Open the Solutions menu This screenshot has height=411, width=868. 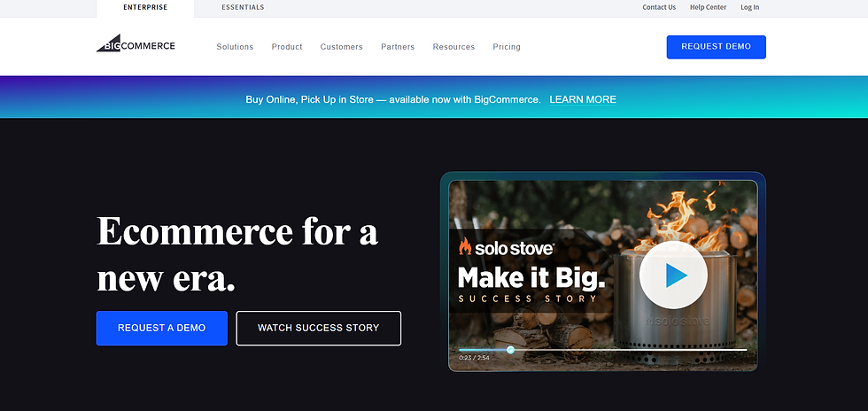tap(235, 47)
